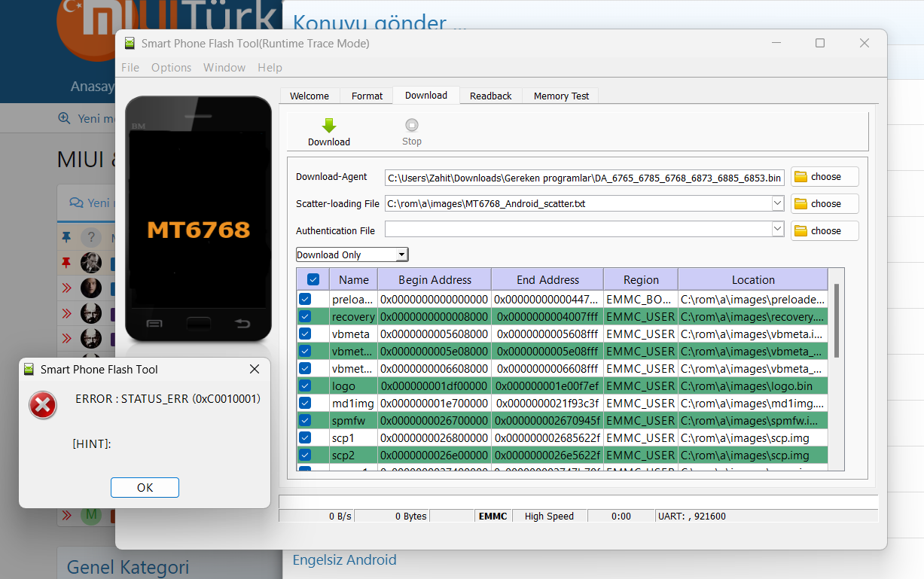
Task: Click the green M avatar on webpage
Action: 91,516
